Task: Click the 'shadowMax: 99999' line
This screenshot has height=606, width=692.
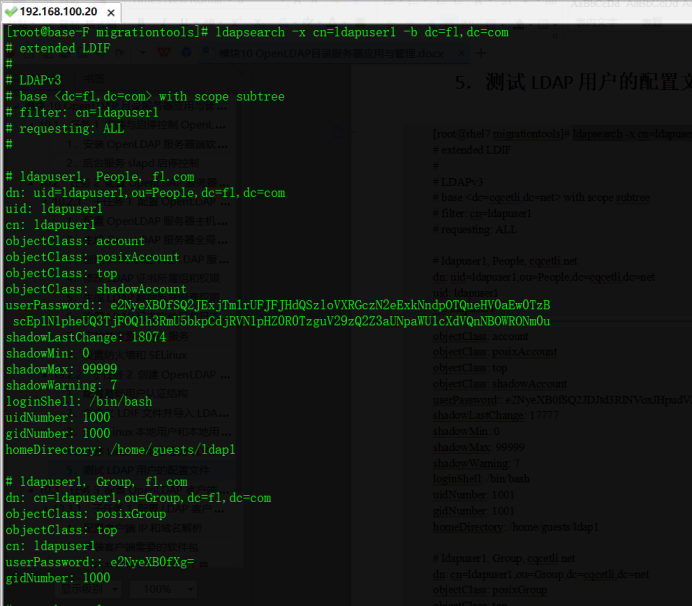Action: [61, 369]
